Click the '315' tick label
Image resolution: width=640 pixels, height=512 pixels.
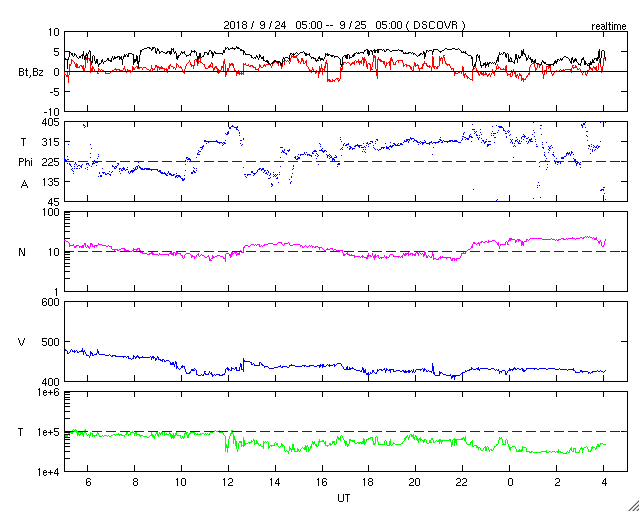point(51,142)
